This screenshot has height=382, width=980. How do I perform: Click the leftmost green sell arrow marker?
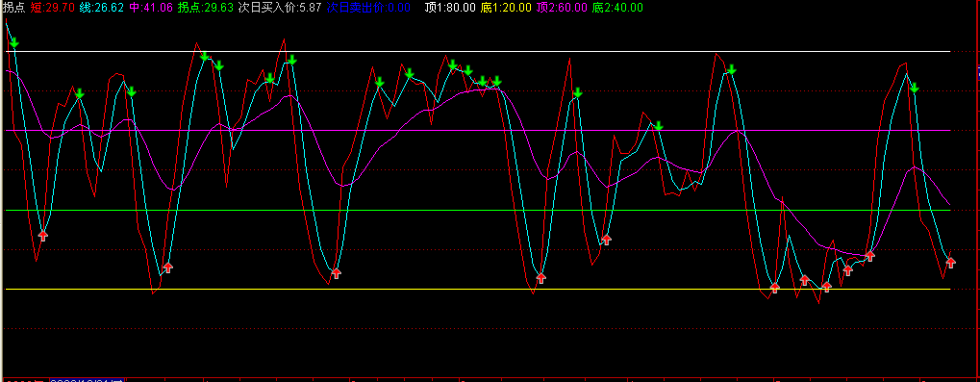pos(14,42)
